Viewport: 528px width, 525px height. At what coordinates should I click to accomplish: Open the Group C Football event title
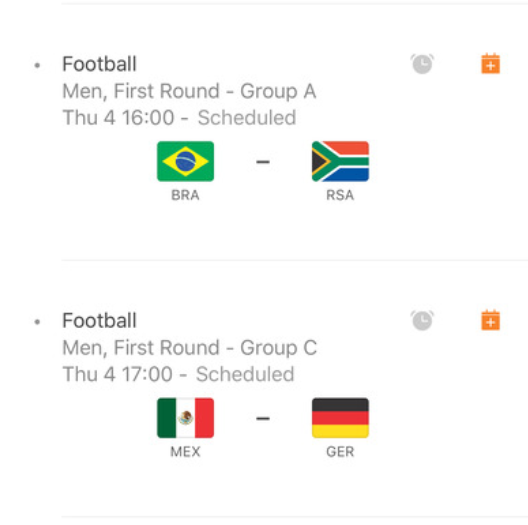[99, 320]
